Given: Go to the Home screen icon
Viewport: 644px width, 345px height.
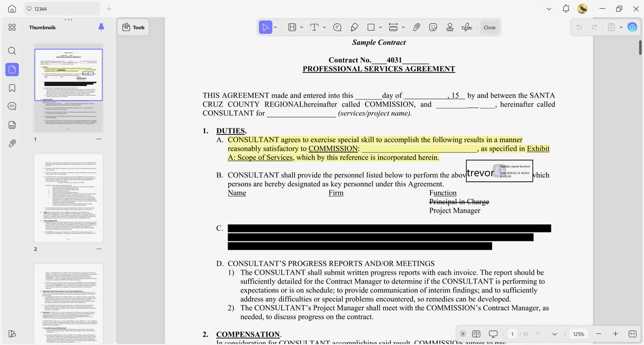Looking at the screenshot, I should [12, 9].
